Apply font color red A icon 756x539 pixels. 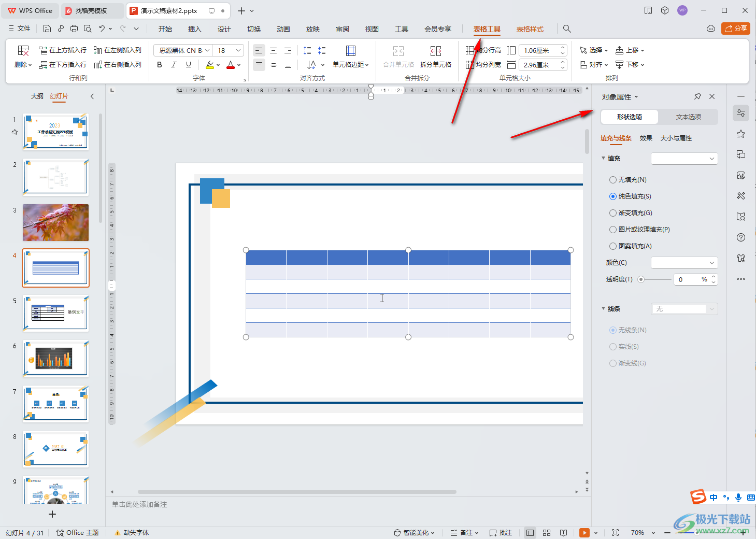coord(231,65)
